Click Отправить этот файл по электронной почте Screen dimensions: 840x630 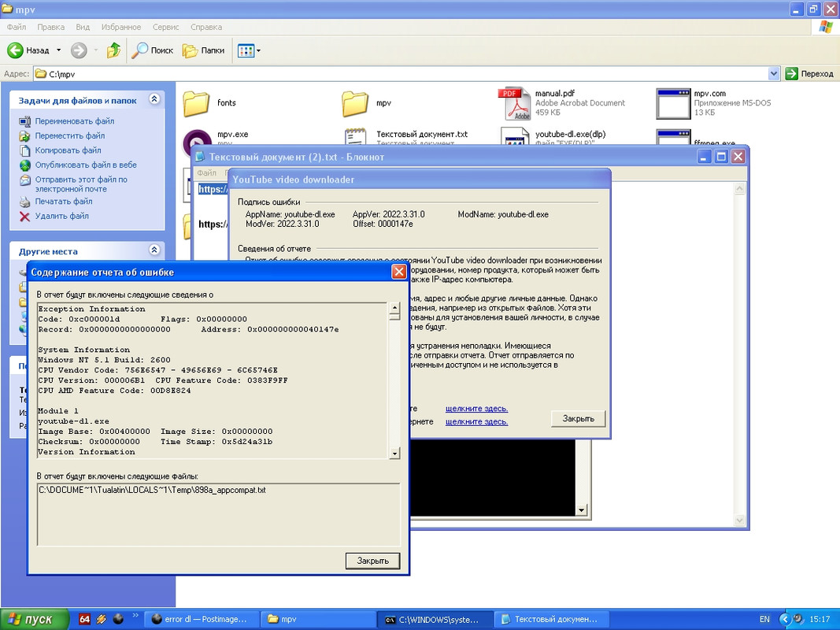point(81,183)
